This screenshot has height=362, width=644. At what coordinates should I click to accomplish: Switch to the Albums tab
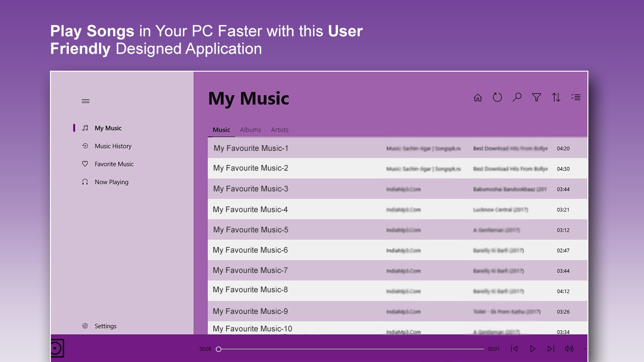[250, 130]
